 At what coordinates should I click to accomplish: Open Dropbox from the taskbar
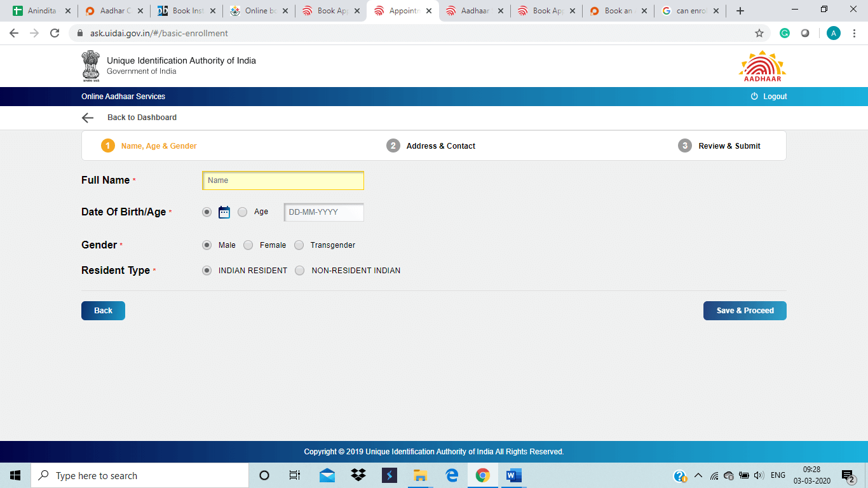[358, 475]
